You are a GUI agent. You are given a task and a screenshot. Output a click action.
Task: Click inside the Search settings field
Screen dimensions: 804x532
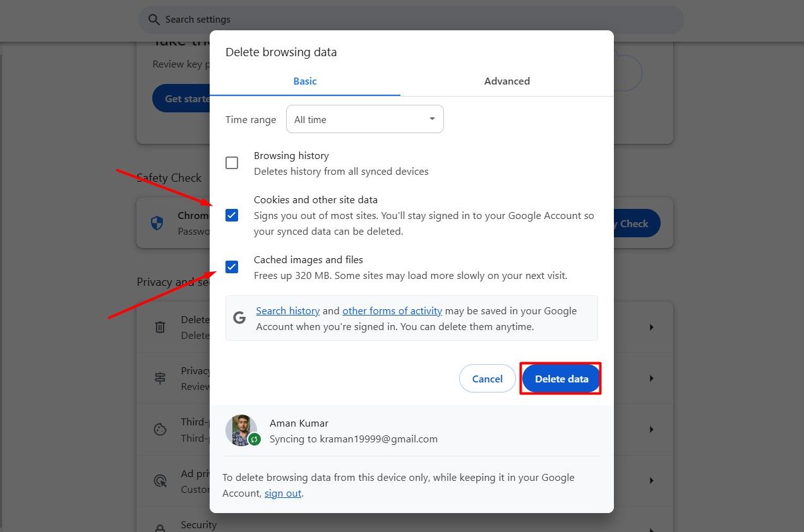(411, 20)
